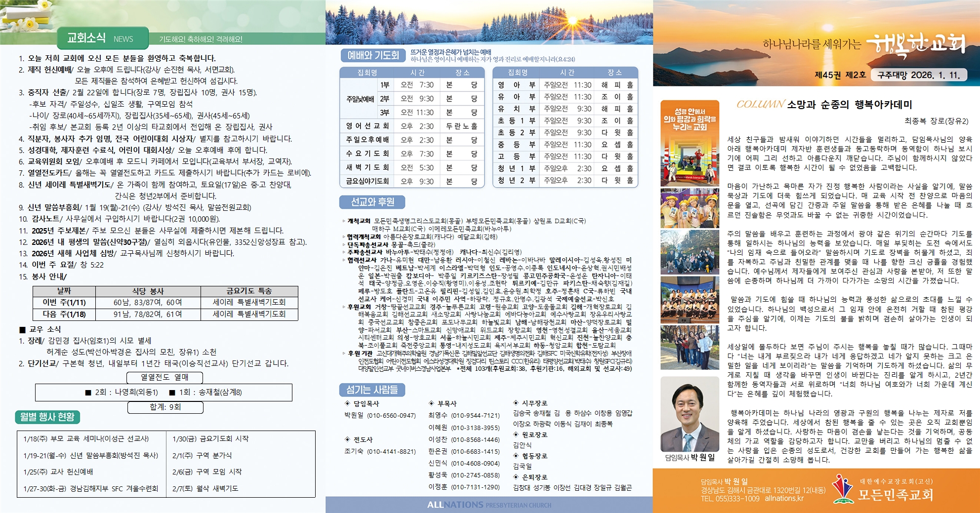The image size is (980, 513).
Task: Click the diamond bullet next to 시무장로
Action: pyautogui.click(x=516, y=403)
